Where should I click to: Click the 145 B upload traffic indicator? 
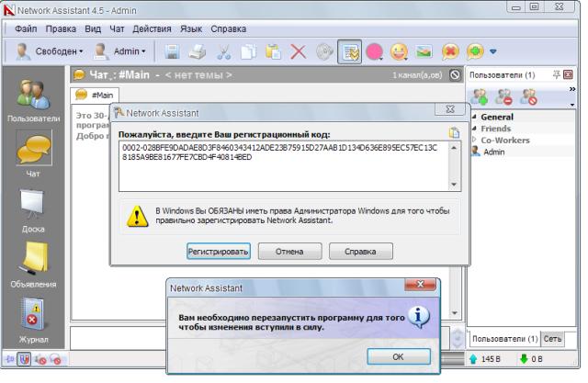coord(484,359)
